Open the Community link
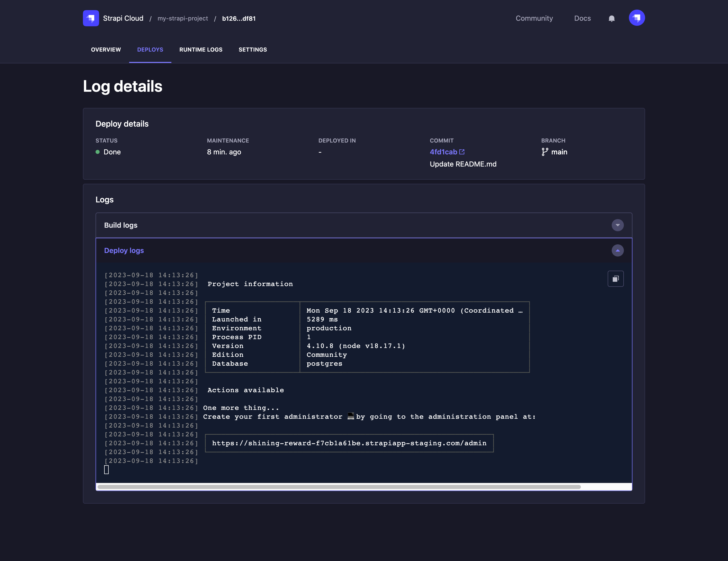728x561 pixels. (534, 18)
